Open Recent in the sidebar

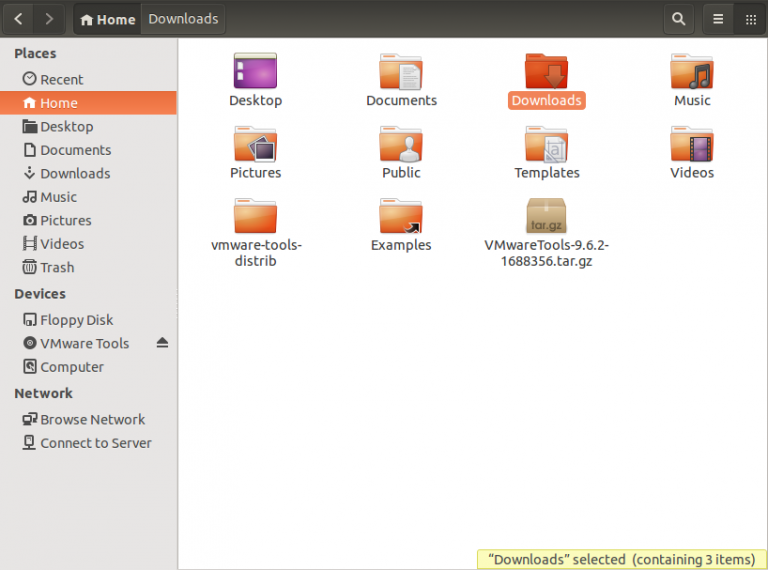(x=61, y=79)
